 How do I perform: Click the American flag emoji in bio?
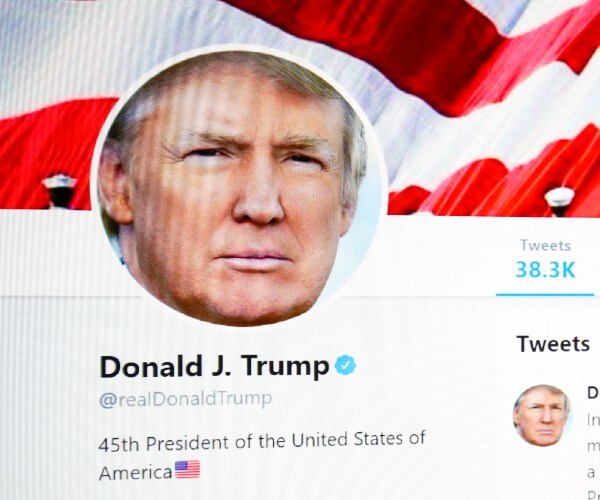[188, 470]
